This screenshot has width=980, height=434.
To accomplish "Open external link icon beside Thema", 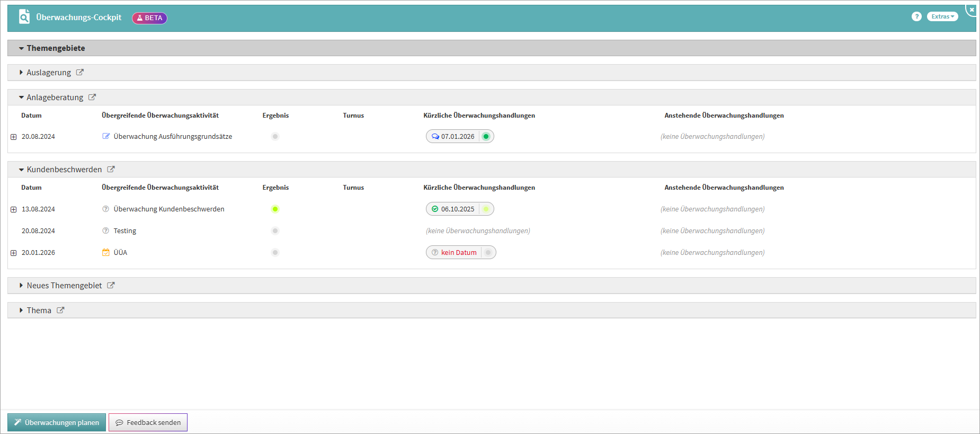I will [x=61, y=311].
